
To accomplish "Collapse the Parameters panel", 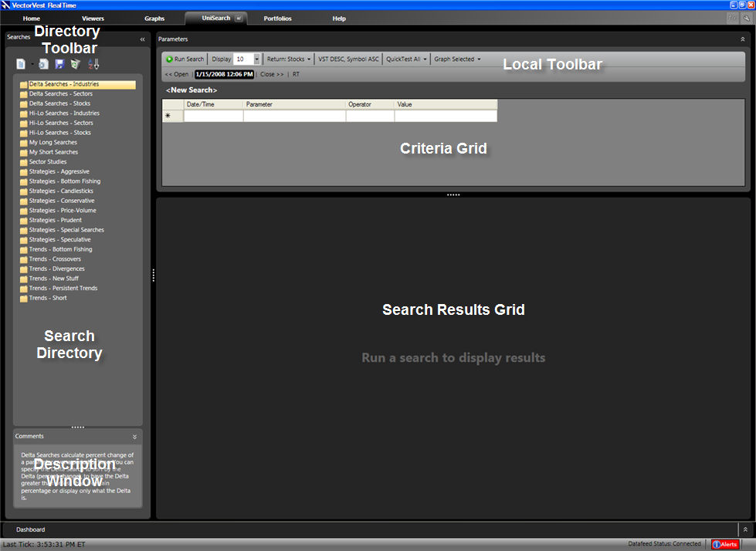I will [x=742, y=39].
